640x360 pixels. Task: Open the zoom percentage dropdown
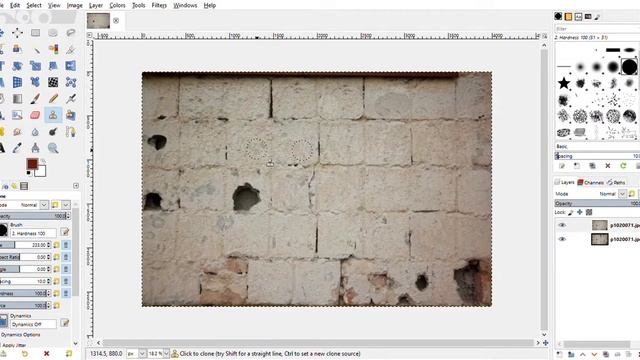pos(166,354)
